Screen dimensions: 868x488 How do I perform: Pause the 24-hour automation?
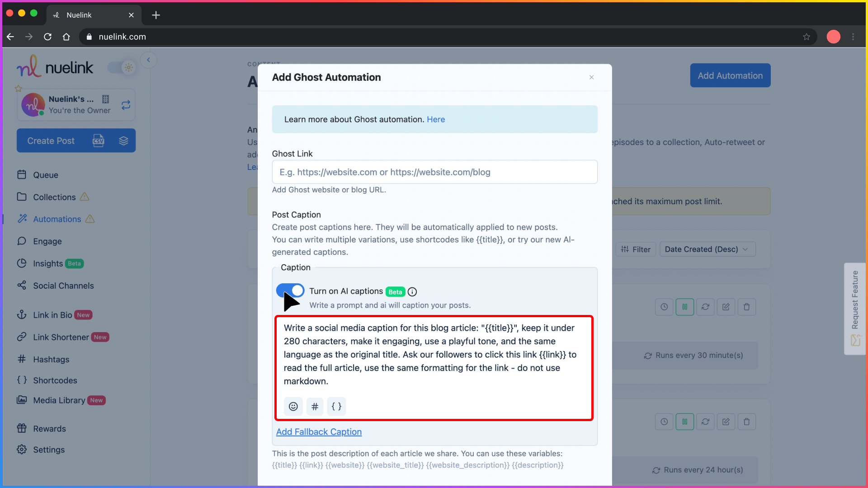(684, 422)
